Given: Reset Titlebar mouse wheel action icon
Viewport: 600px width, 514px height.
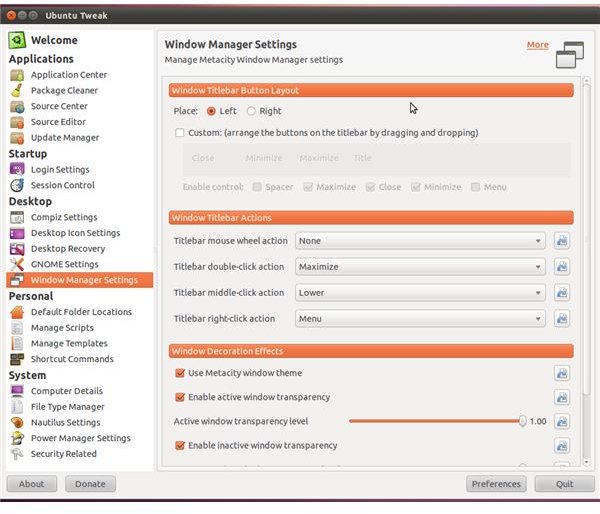Looking at the screenshot, I should point(562,241).
